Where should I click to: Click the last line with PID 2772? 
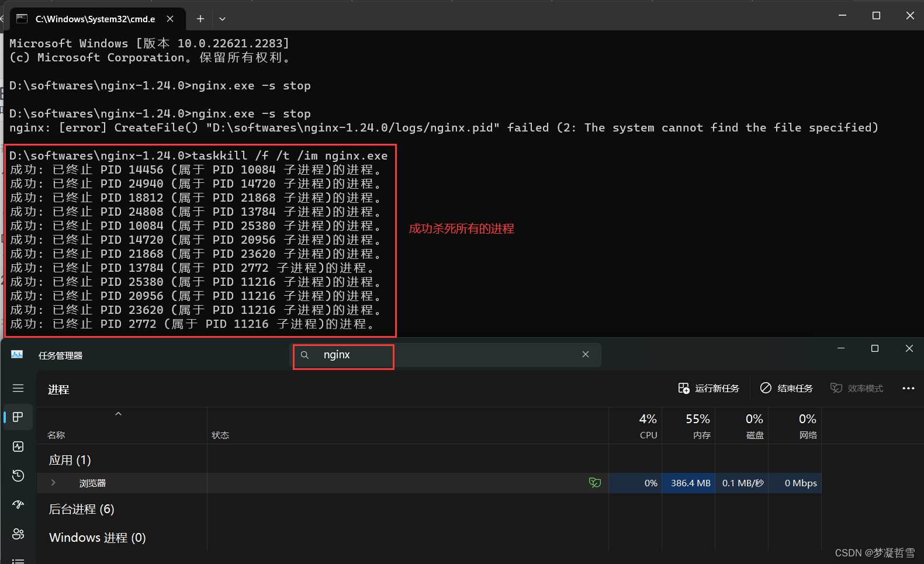(192, 324)
